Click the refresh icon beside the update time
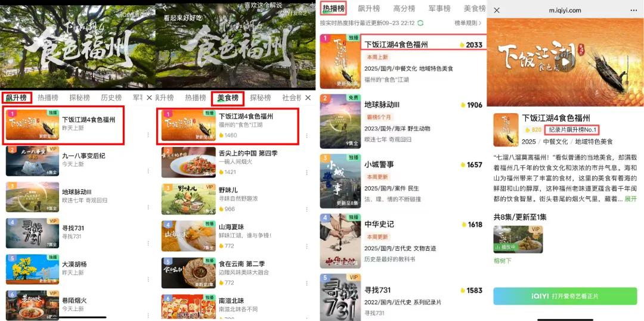 pyautogui.click(x=420, y=23)
